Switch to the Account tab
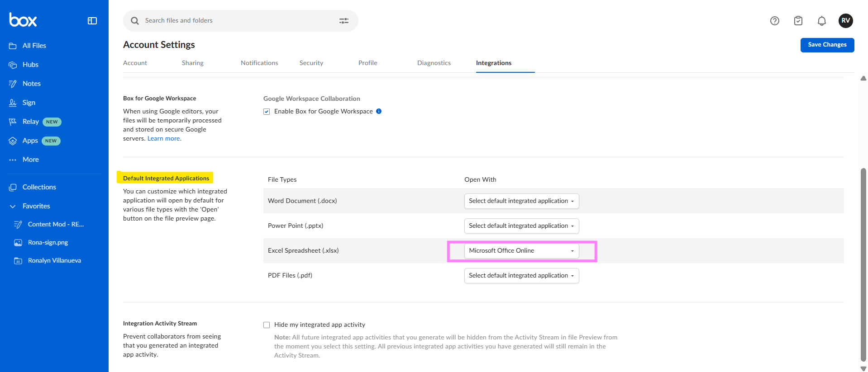This screenshot has height=372, width=868. coord(135,63)
